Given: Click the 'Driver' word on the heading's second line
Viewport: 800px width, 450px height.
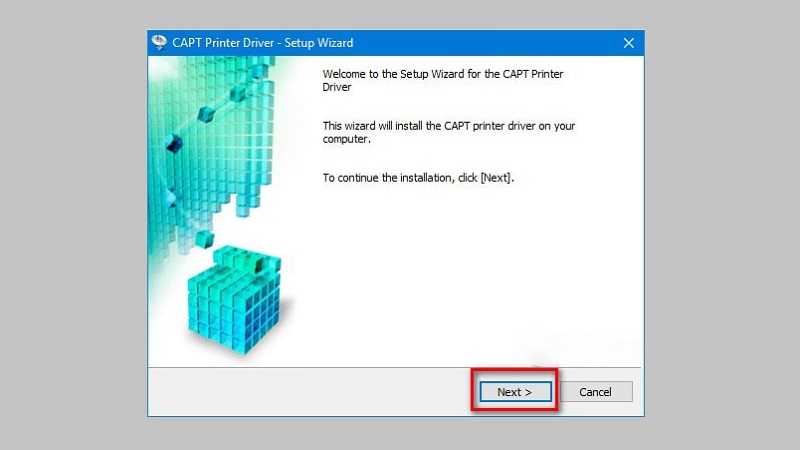Looking at the screenshot, I should tap(337, 87).
